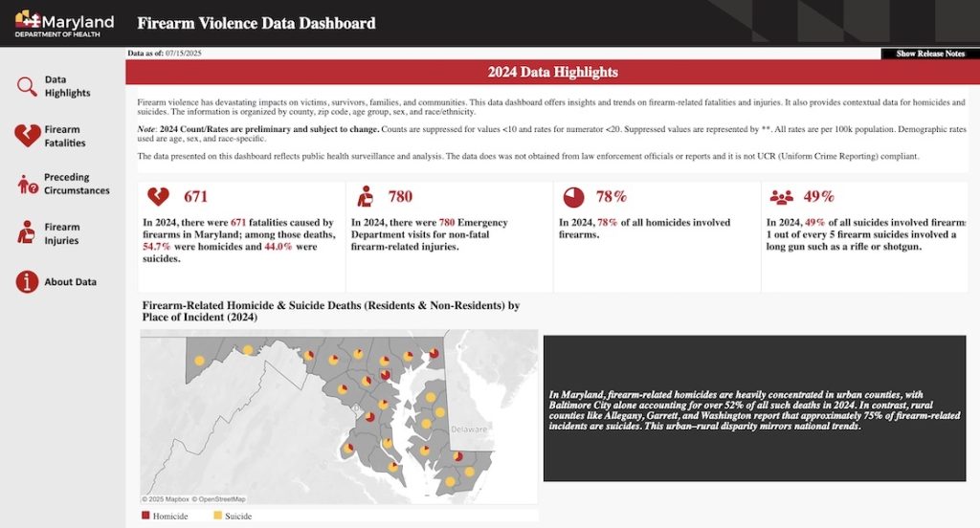980x528 pixels.
Task: Click pie chart icon beside 78%
Action: point(573,197)
